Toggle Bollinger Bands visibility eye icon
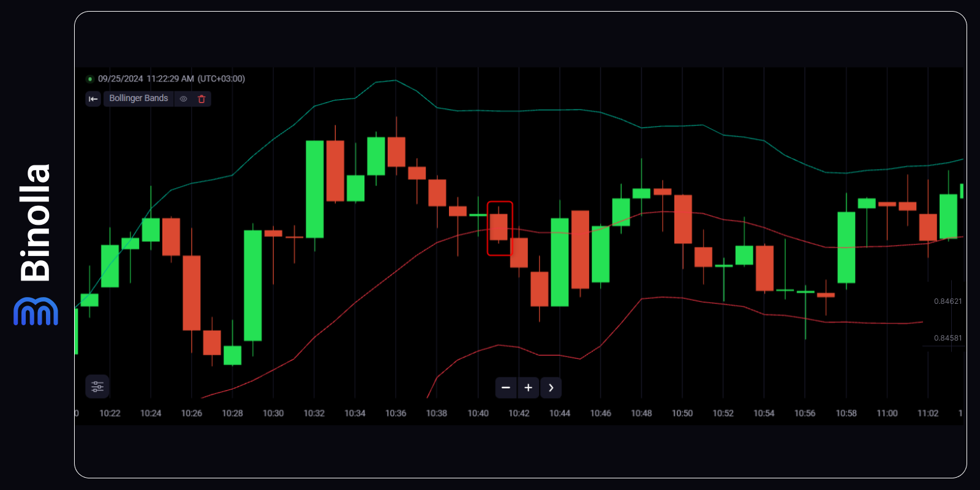Image resolution: width=980 pixels, height=490 pixels. (x=183, y=99)
